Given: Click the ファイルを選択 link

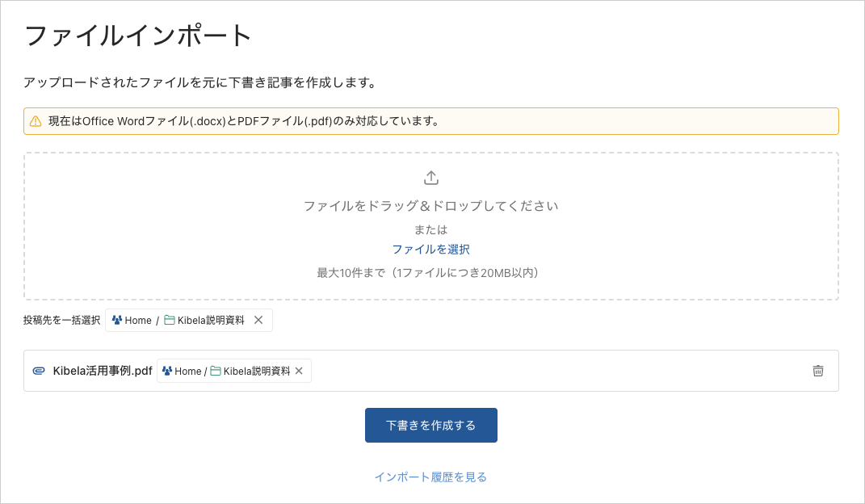Looking at the screenshot, I should point(430,250).
